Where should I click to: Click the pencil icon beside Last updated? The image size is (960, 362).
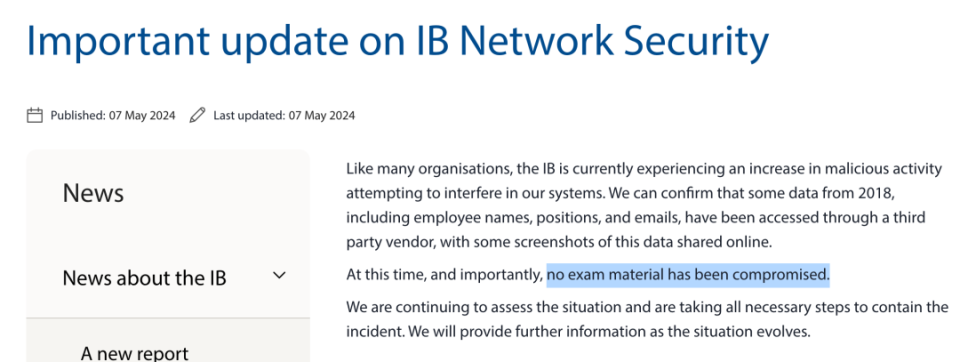(x=197, y=115)
